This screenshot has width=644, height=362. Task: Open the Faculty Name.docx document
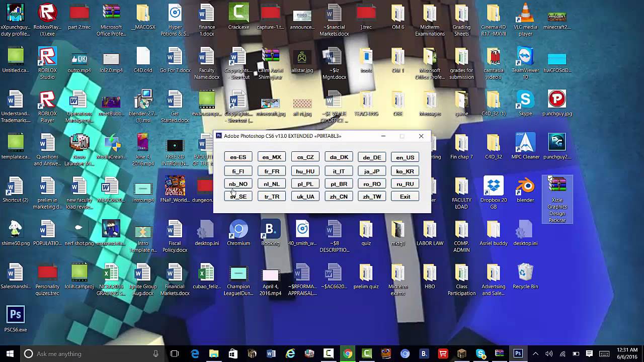click(x=207, y=63)
